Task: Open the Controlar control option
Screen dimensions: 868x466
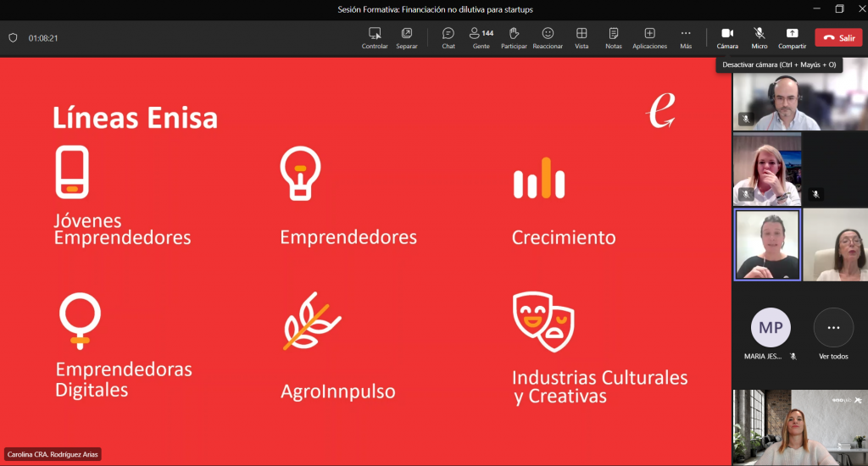Action: pos(375,38)
